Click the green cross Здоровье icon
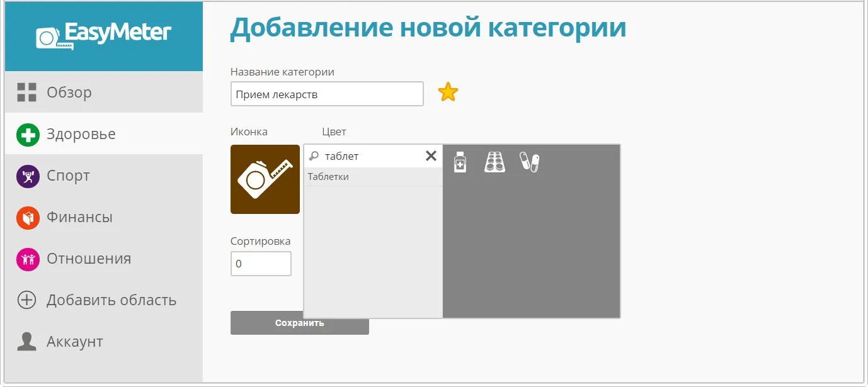868x387 pixels. coord(26,133)
